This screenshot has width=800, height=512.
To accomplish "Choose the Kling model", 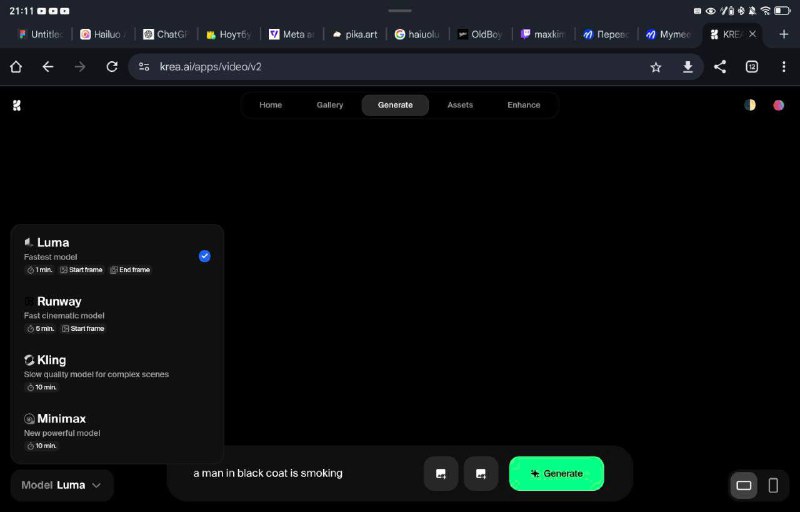I will click(117, 373).
